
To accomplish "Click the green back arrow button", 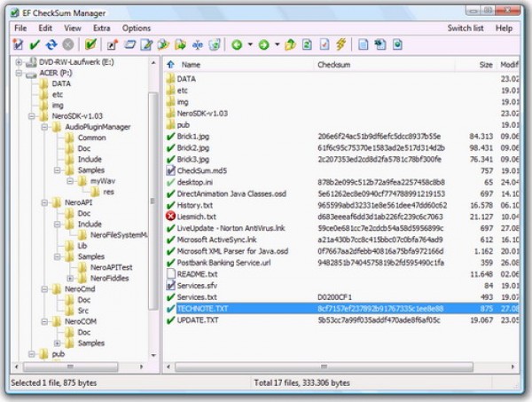I will (x=237, y=44).
